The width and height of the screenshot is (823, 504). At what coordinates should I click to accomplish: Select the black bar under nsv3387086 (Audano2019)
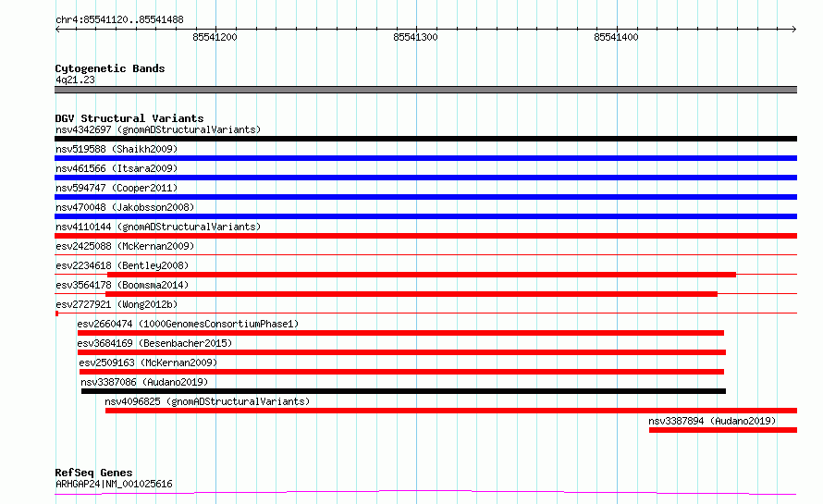(x=403, y=391)
